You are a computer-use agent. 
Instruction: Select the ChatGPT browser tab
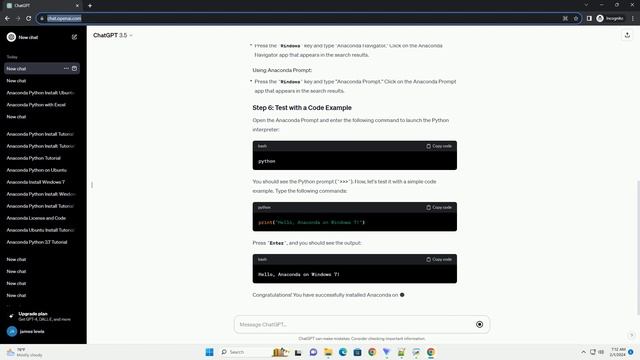pyautogui.click(x=43, y=6)
